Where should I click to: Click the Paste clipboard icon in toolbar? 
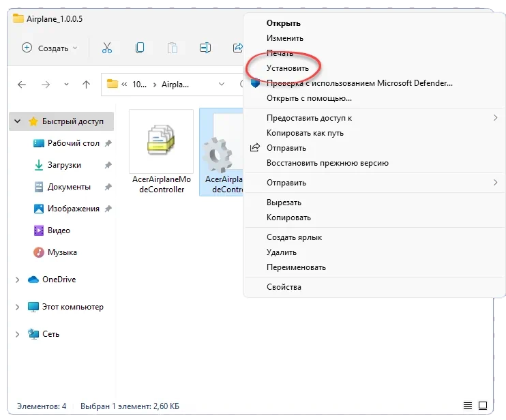point(173,48)
